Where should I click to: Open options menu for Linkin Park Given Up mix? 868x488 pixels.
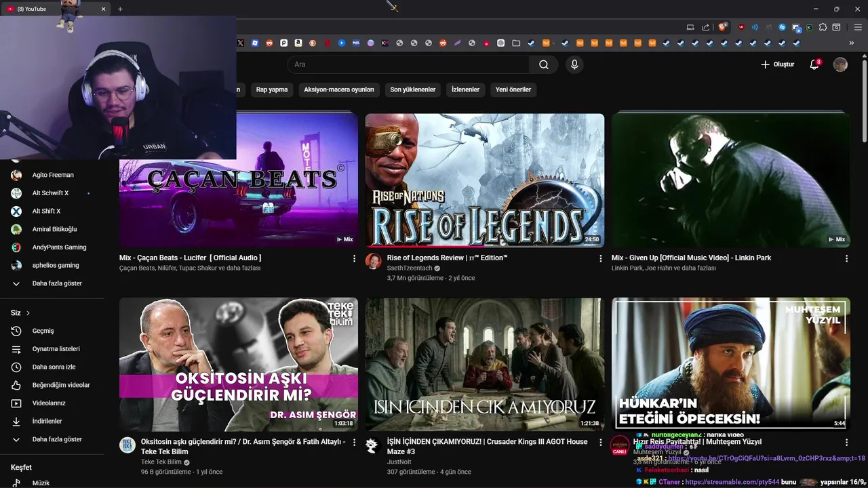point(846,258)
